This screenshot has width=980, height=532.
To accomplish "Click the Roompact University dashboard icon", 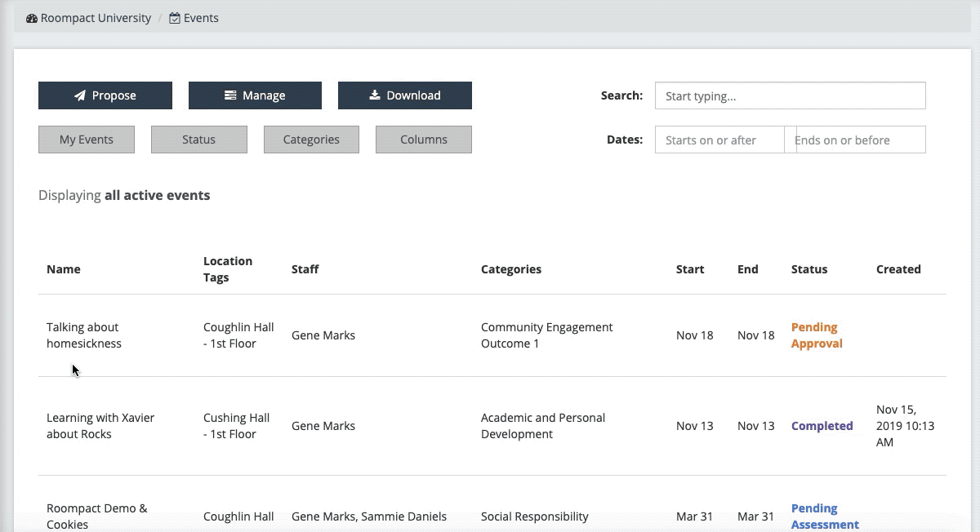I will click(32, 18).
